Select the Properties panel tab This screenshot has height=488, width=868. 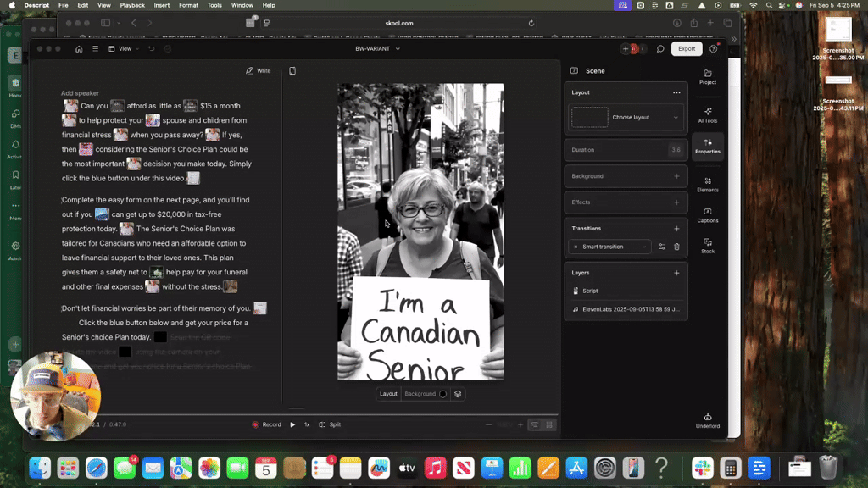coord(708,146)
